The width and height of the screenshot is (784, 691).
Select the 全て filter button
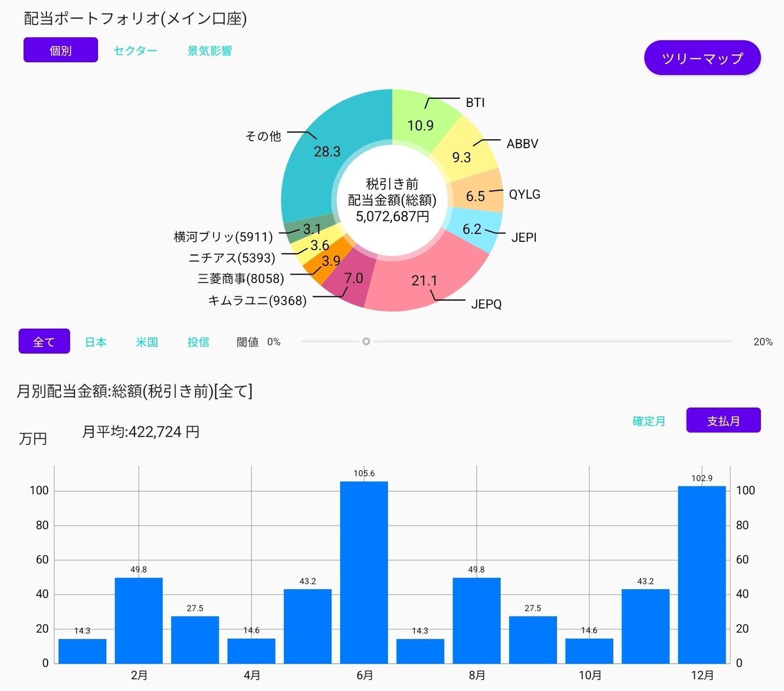click(44, 341)
